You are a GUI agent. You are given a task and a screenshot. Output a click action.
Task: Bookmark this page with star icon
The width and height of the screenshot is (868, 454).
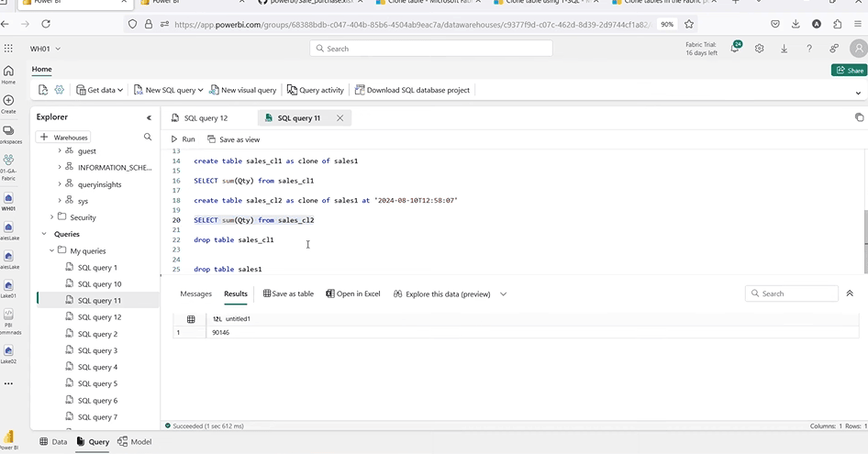point(689,24)
